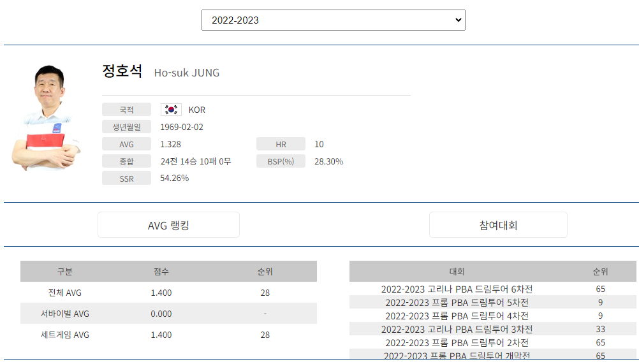Screen dimensions: 639x364
Task: Click 순위 header in AVG table
Action: [x=265, y=272]
